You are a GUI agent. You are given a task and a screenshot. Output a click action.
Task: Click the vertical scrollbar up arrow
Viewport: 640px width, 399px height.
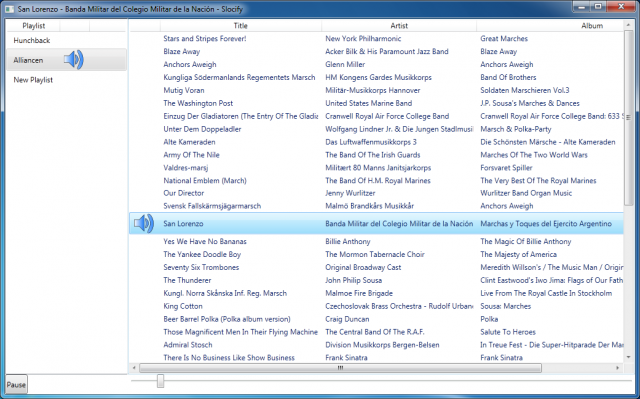pos(628,25)
